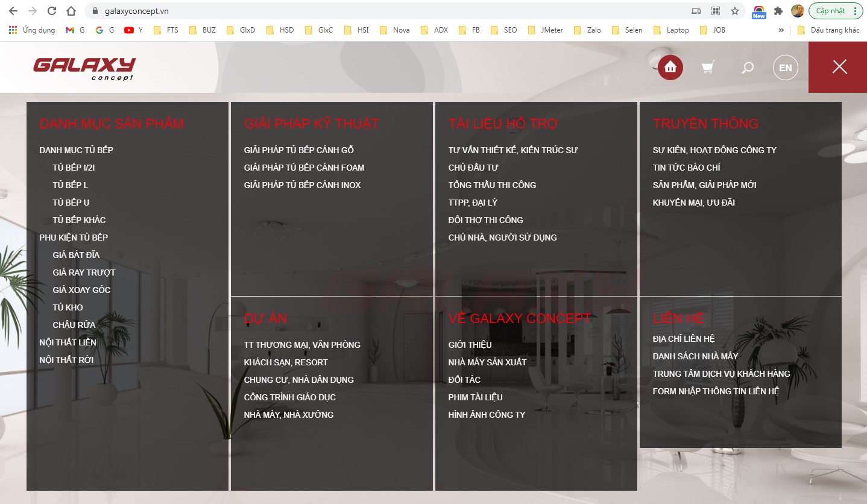Open NỘI THẤT LIỀN

(x=68, y=342)
